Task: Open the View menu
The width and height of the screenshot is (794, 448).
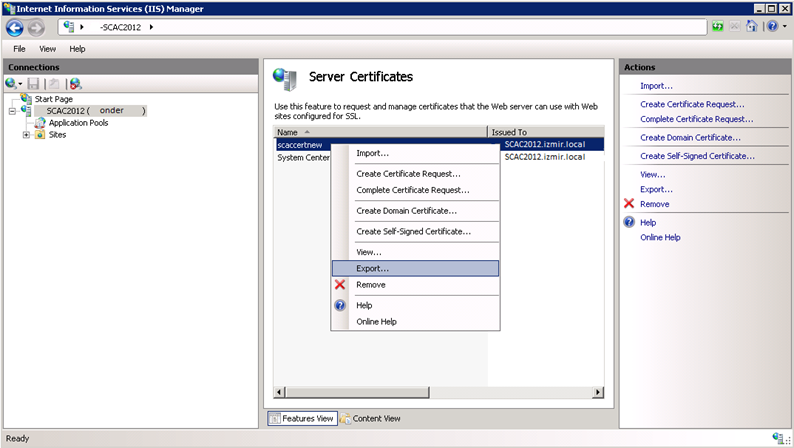Action: [48, 49]
